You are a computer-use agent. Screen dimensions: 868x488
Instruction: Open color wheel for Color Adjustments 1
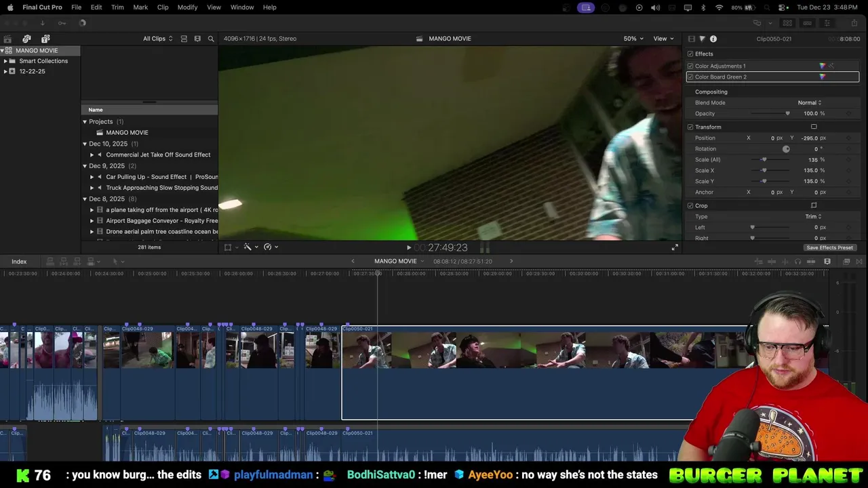tap(823, 66)
